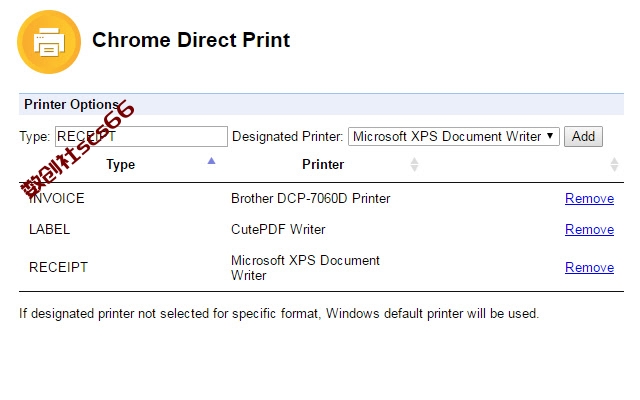Remove the LABEL printer mapping
Viewport: 640px width, 400px height.
(x=589, y=229)
